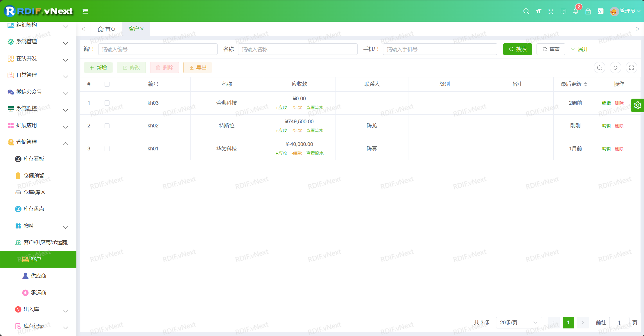Click 查看流水 link for 特斯拉

315,131
